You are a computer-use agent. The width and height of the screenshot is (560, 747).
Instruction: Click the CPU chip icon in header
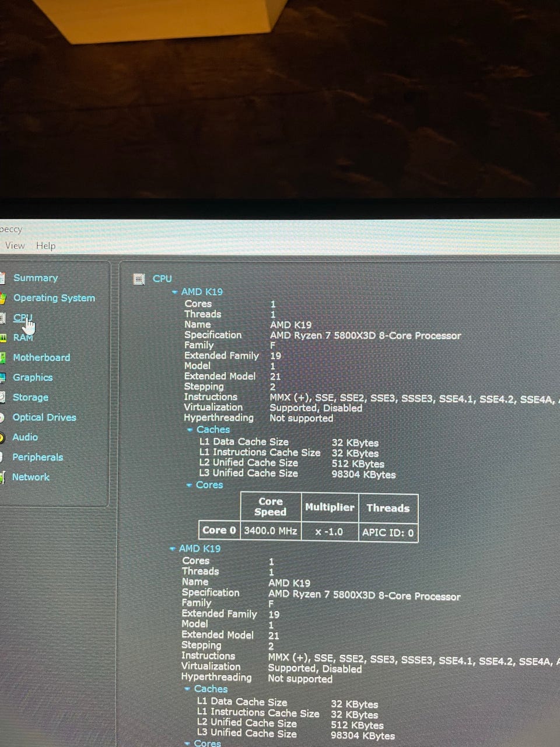click(139, 279)
